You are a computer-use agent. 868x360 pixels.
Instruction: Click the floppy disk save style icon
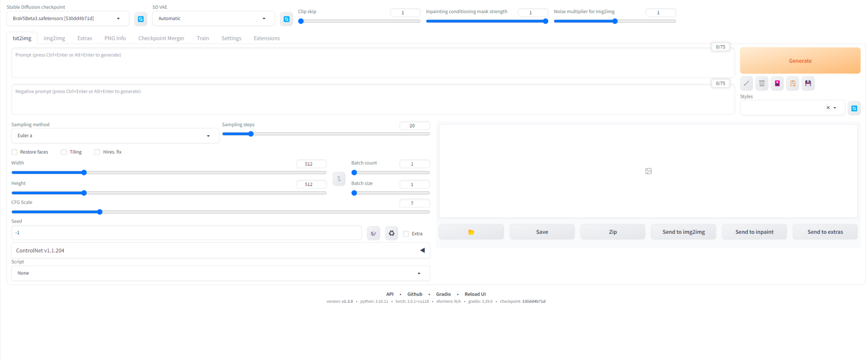[x=808, y=83]
